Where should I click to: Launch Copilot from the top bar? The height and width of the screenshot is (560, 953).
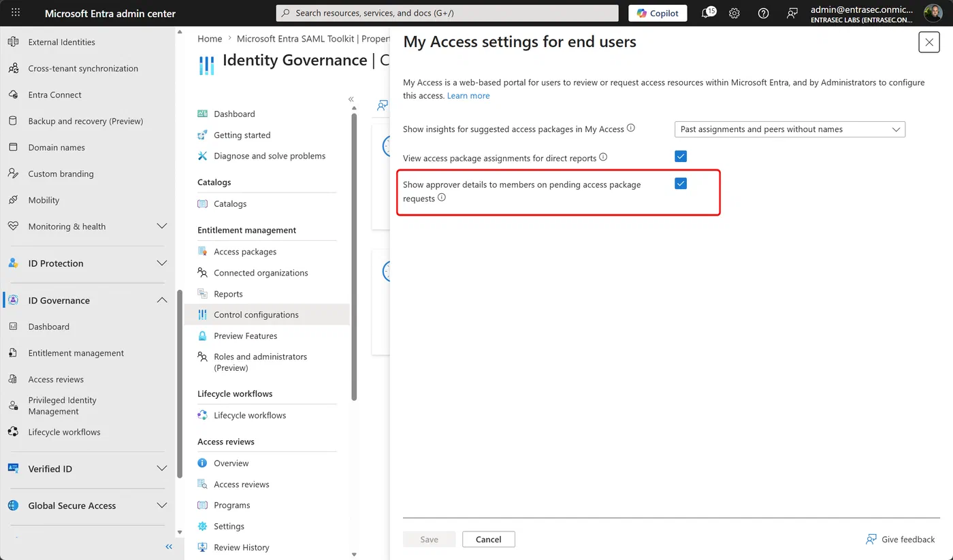(658, 13)
